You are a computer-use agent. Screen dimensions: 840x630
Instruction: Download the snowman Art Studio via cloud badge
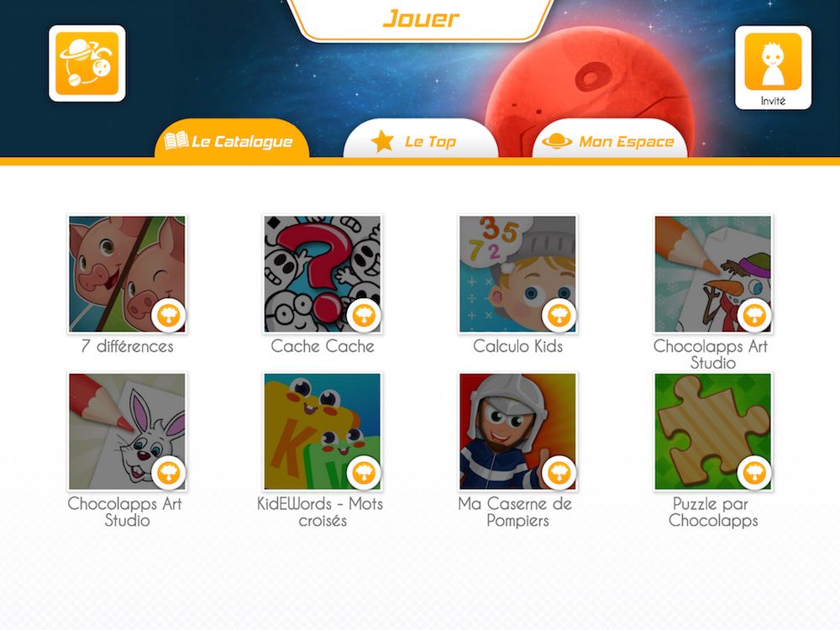[x=754, y=315]
